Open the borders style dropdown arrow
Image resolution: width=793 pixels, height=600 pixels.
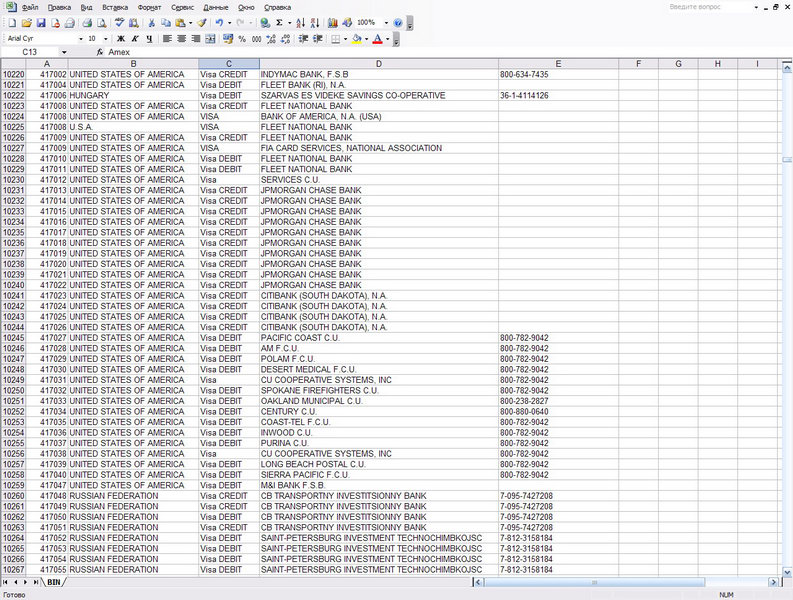click(345, 39)
